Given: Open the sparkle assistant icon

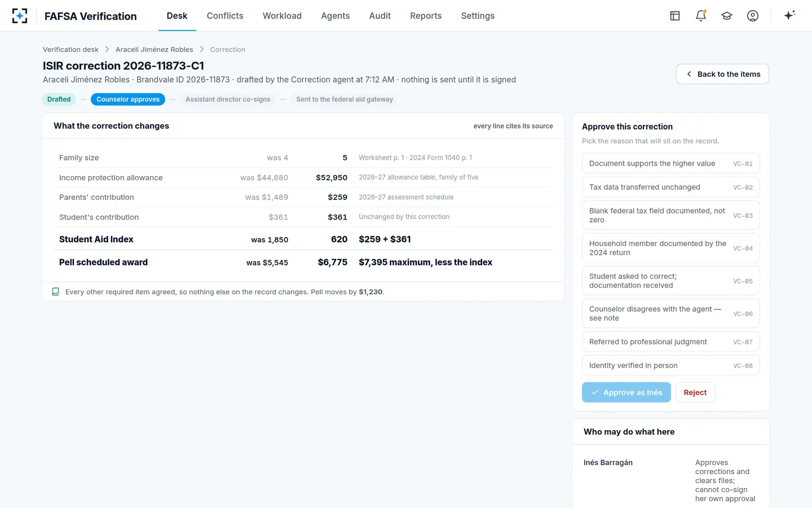Looking at the screenshot, I should [789, 15].
